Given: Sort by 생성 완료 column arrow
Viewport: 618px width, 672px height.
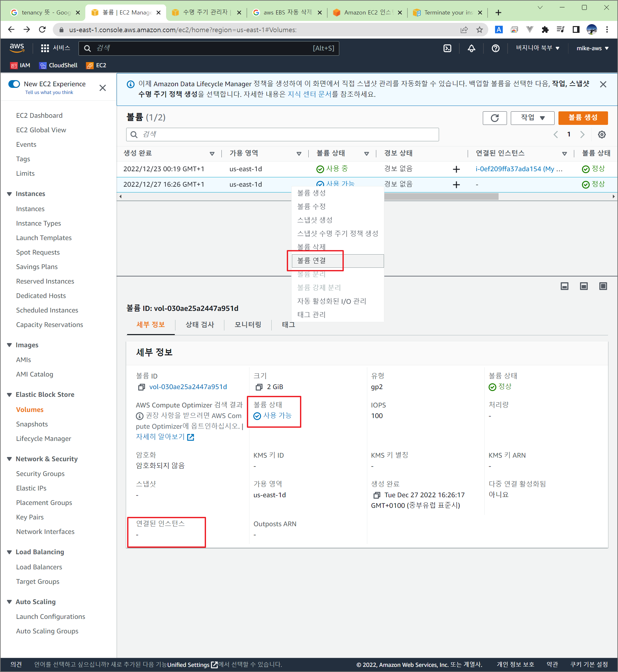Looking at the screenshot, I should 212,154.
